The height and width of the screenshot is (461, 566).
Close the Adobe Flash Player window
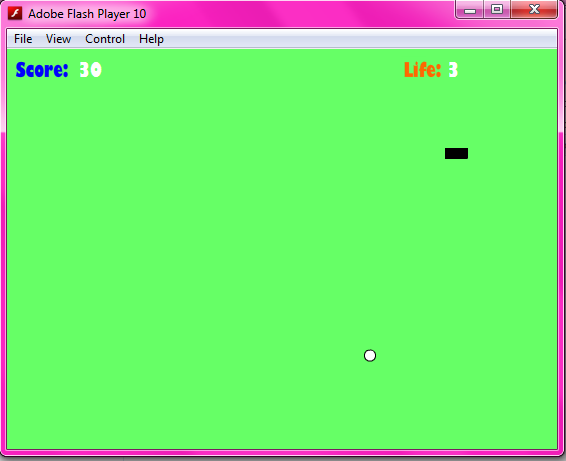click(x=534, y=9)
